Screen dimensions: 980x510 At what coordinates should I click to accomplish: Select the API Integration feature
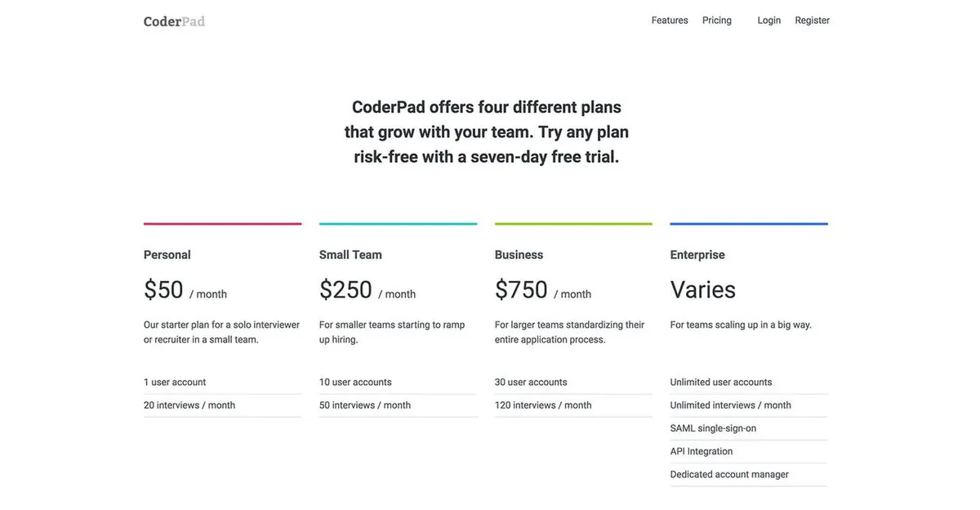[x=701, y=450]
